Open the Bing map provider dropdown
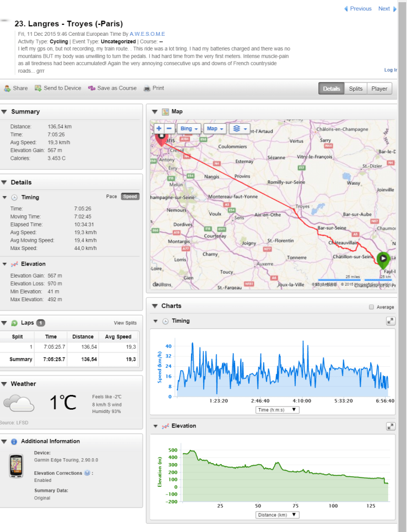The image size is (407, 532). [189, 128]
